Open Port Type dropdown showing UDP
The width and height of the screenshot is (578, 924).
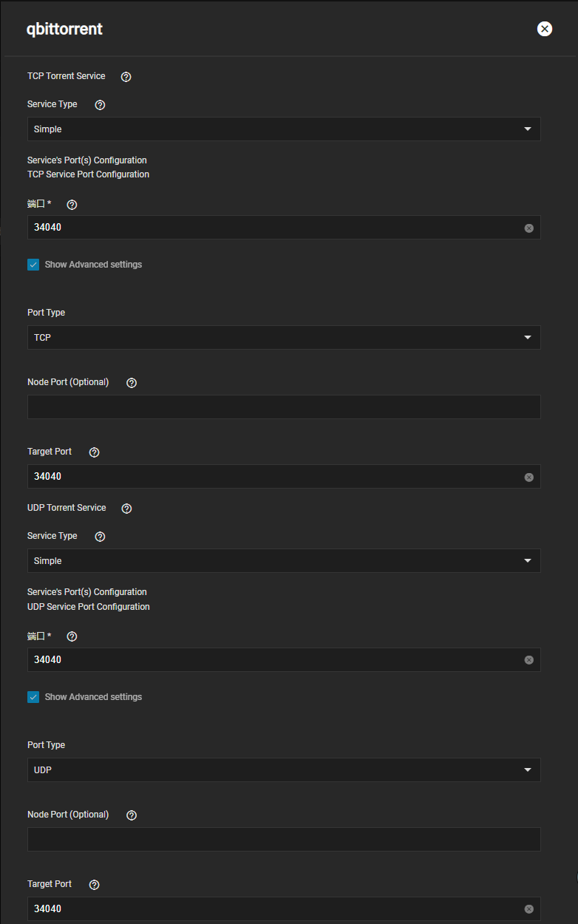click(x=284, y=770)
